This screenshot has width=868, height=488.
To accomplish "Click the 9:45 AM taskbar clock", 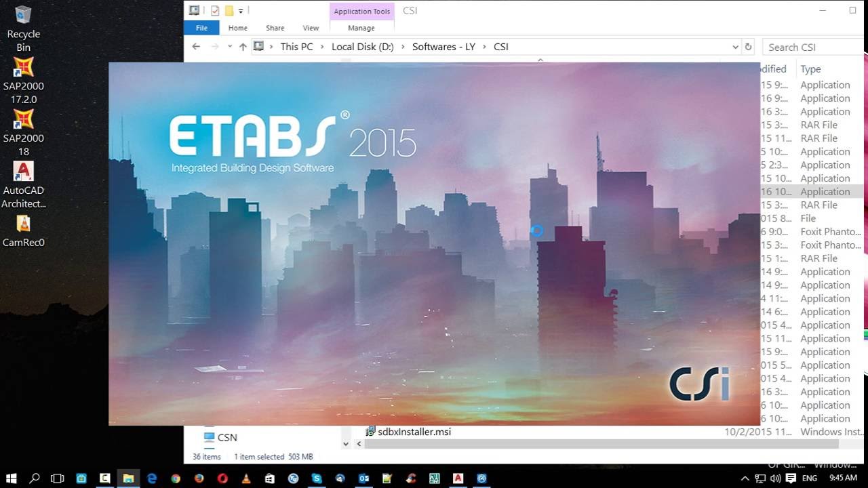I will (x=843, y=478).
